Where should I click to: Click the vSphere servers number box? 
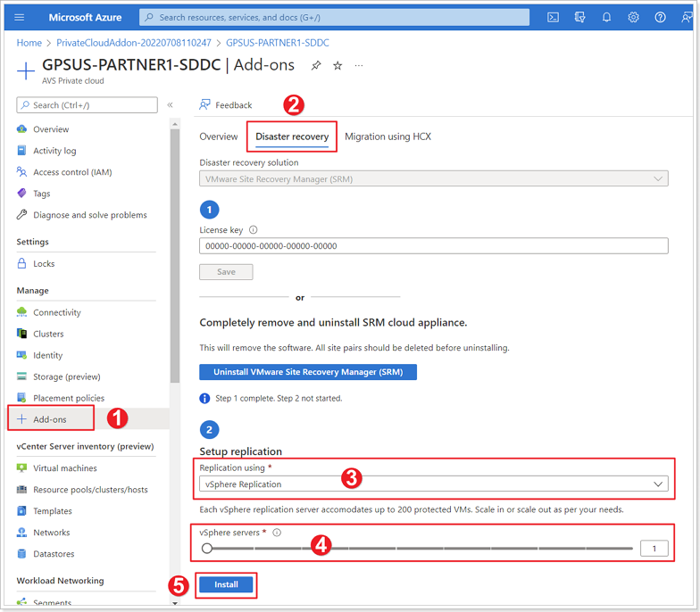pyautogui.click(x=654, y=548)
